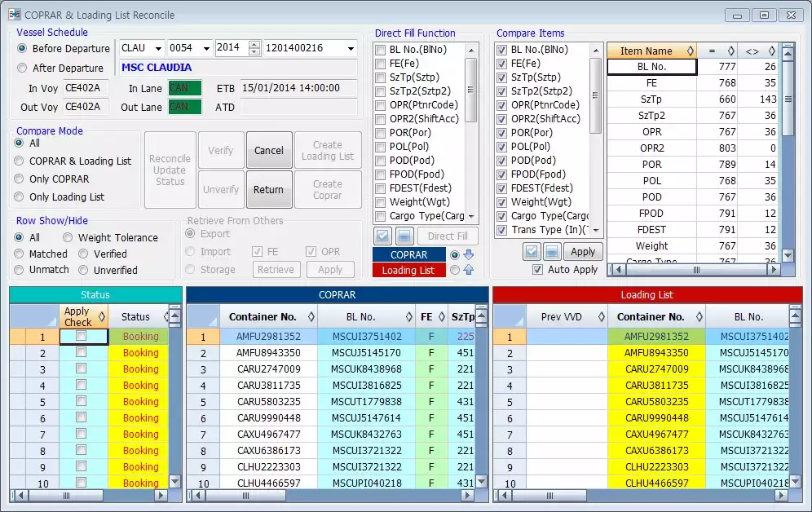Screen dimensions: 812x512
Task: Click the app icon in the title bar
Action: point(15,15)
